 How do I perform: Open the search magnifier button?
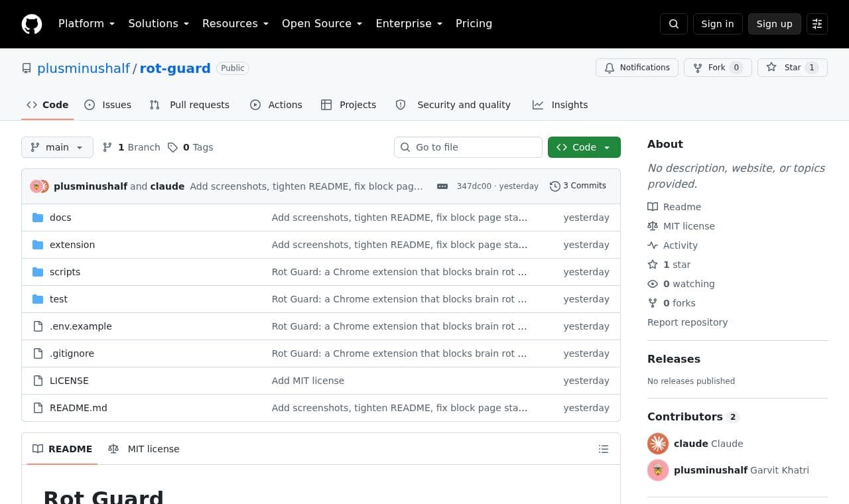tap(673, 24)
